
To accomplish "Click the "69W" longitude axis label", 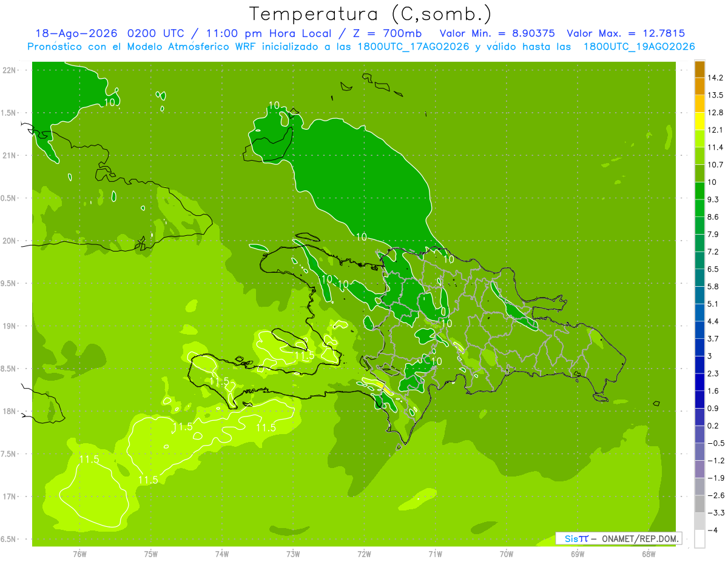I will (577, 554).
